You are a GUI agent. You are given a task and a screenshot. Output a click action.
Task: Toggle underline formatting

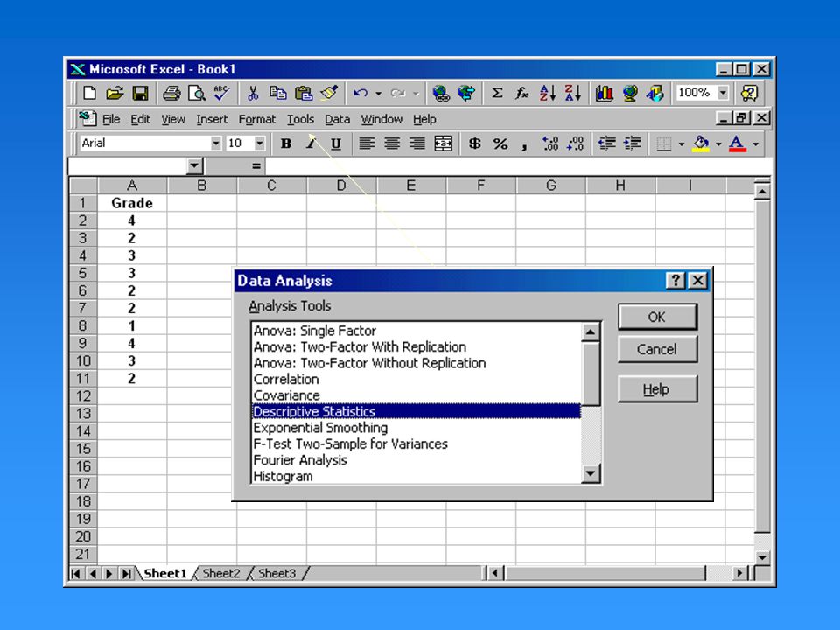tap(336, 143)
